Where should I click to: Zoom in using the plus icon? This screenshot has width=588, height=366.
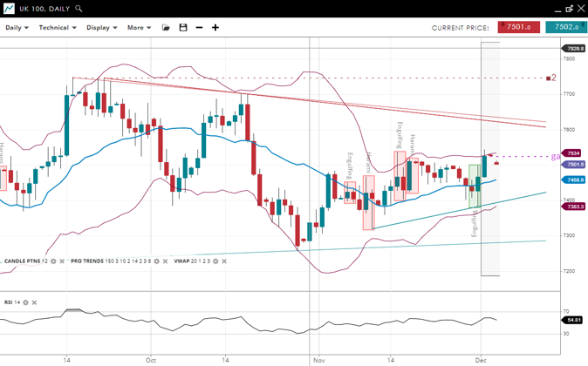coord(215,28)
